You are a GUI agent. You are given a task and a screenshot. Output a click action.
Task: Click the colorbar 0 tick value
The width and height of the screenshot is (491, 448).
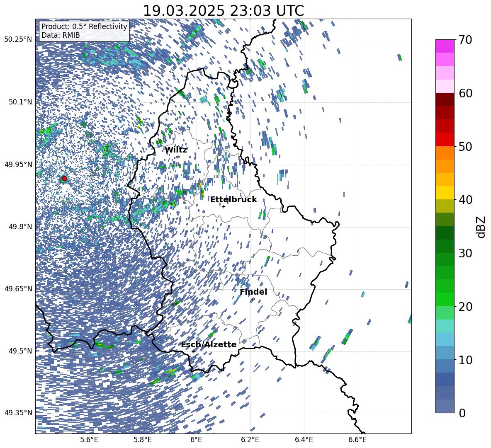point(462,413)
